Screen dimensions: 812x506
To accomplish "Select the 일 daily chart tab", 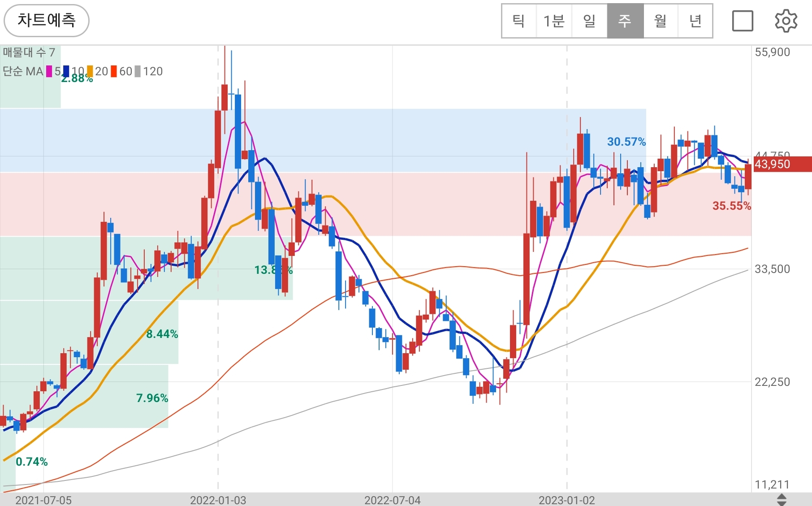I will coord(589,21).
